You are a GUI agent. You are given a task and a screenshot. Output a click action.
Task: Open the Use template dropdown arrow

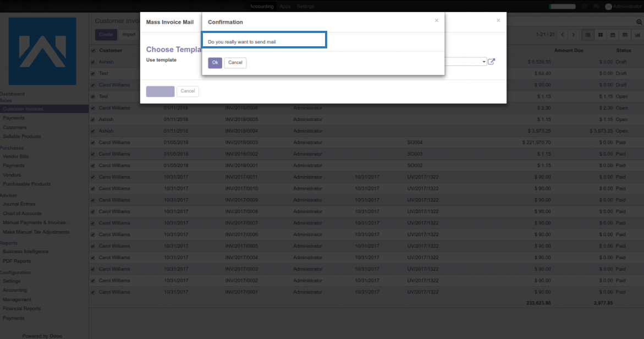click(x=484, y=62)
